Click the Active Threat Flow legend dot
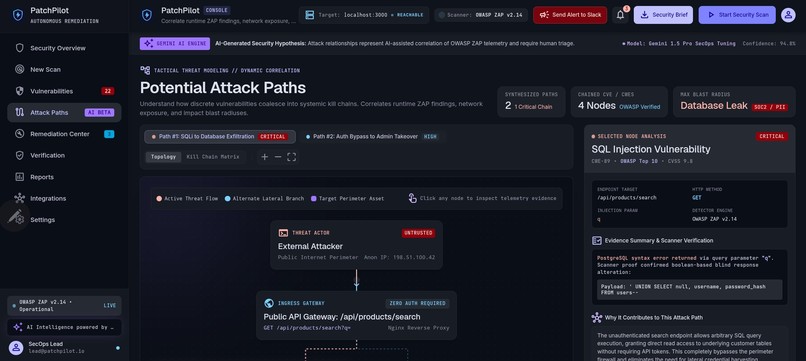 tap(159, 198)
